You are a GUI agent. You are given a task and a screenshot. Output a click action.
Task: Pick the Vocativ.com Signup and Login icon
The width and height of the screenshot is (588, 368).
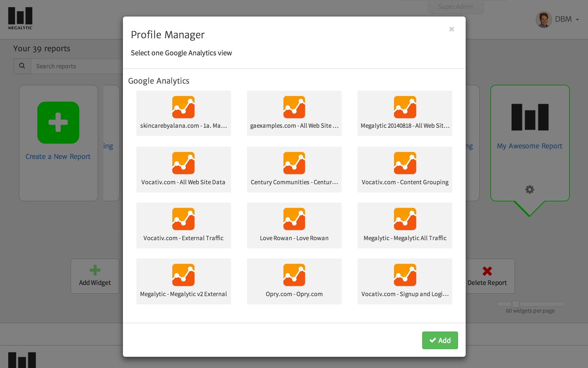click(405, 275)
